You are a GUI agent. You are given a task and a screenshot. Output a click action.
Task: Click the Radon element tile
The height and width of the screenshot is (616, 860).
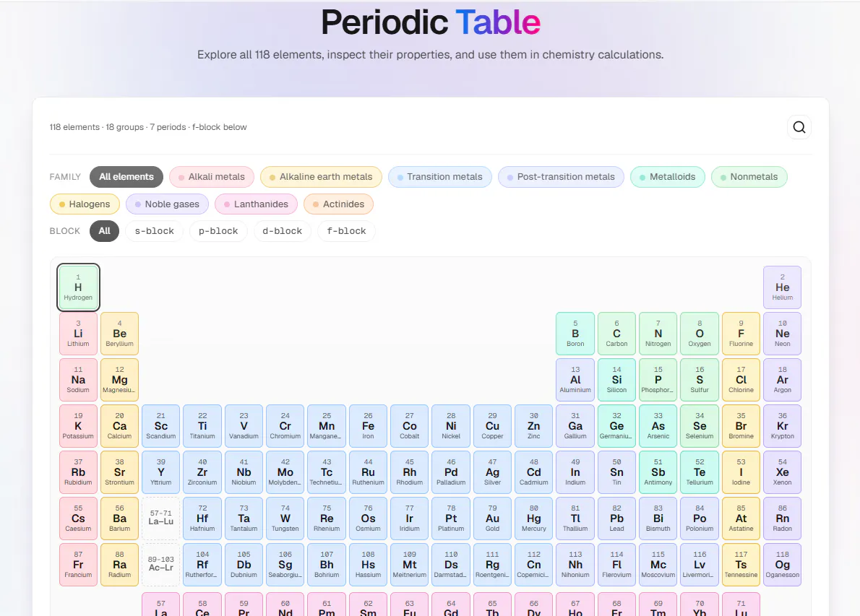(x=782, y=519)
